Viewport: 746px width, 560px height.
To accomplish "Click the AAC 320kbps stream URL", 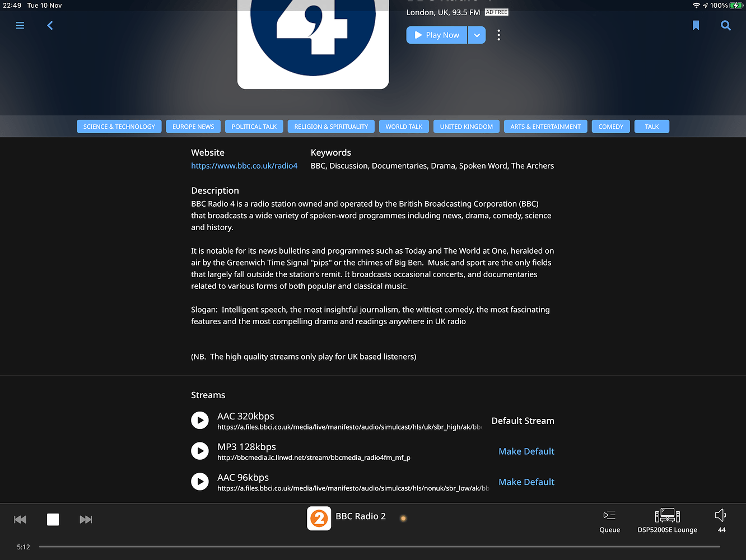I will (x=349, y=427).
